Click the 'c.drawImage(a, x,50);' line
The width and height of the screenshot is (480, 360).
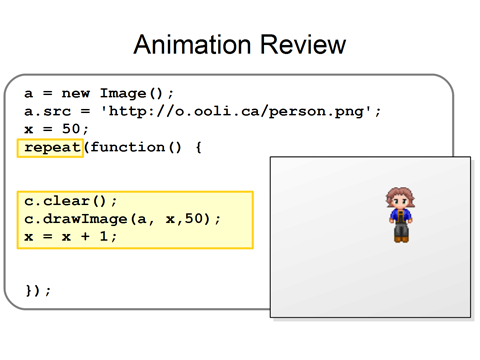pyautogui.click(x=122, y=219)
